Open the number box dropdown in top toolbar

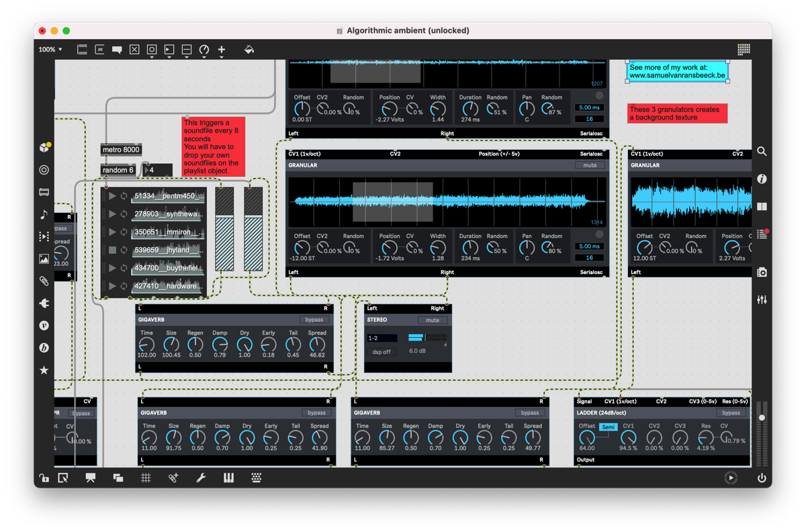tap(169, 50)
